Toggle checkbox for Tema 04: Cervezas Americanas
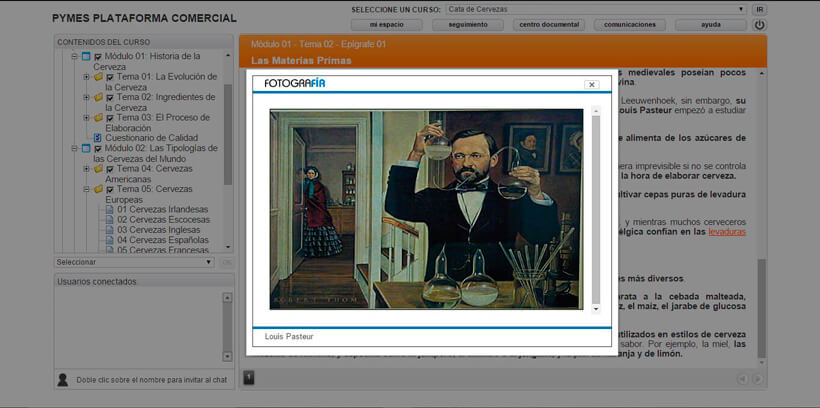Viewport: 820px width, 408px height. [110, 169]
